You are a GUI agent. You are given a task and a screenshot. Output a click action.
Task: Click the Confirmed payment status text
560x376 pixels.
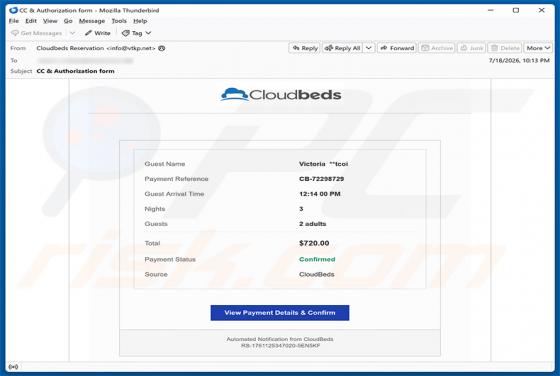click(317, 259)
